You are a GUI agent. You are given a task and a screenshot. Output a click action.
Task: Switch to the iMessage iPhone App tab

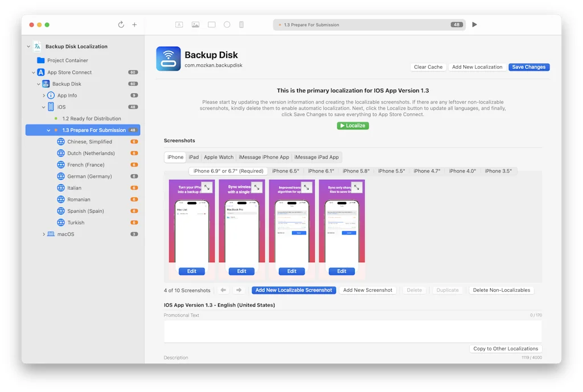264,157
